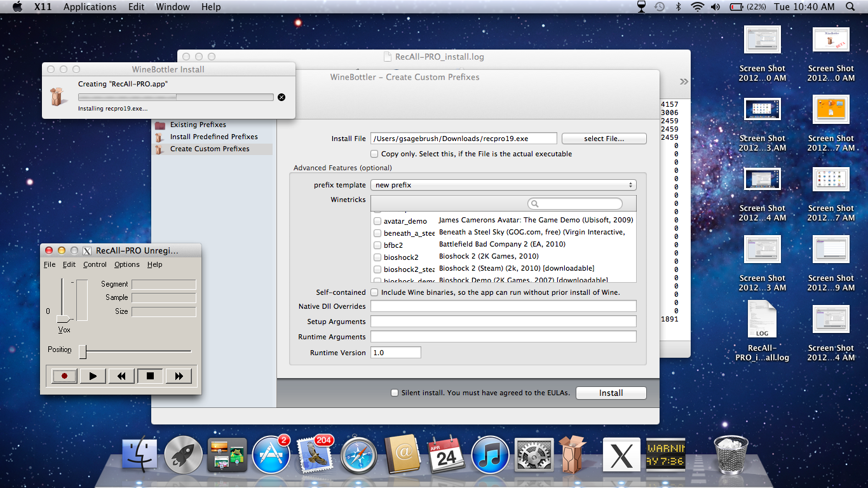Viewport: 868px width, 488px height.
Task: Click the Install button
Action: click(x=611, y=393)
